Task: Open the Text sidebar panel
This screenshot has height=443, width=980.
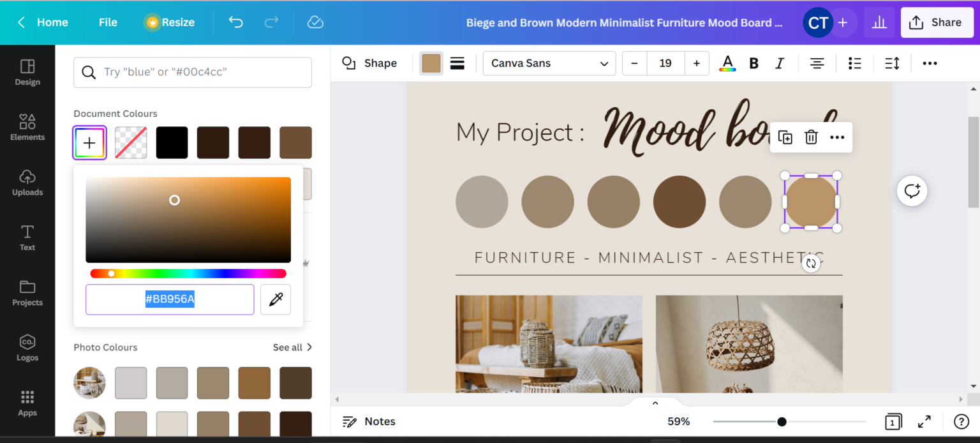Action: tap(27, 237)
